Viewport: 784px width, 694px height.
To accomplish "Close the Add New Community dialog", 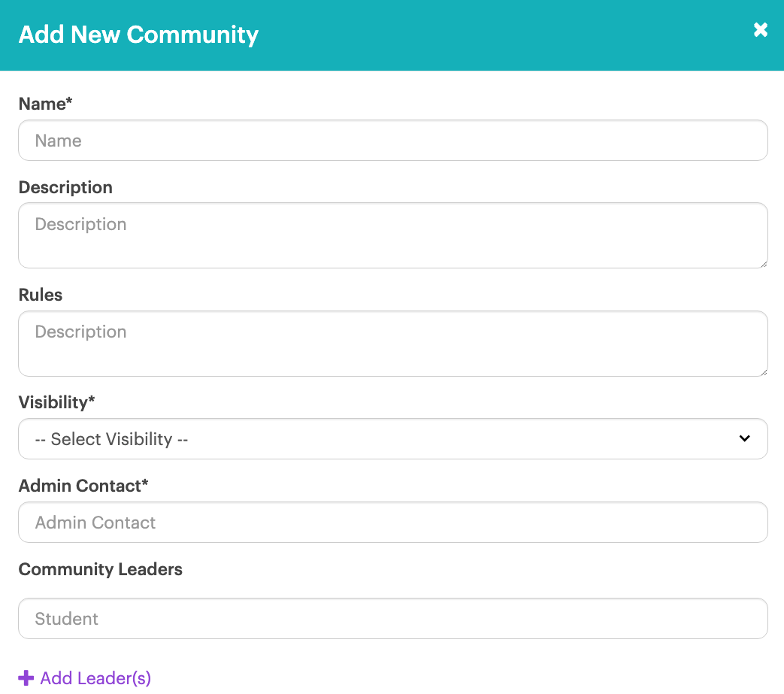I will coord(761,30).
